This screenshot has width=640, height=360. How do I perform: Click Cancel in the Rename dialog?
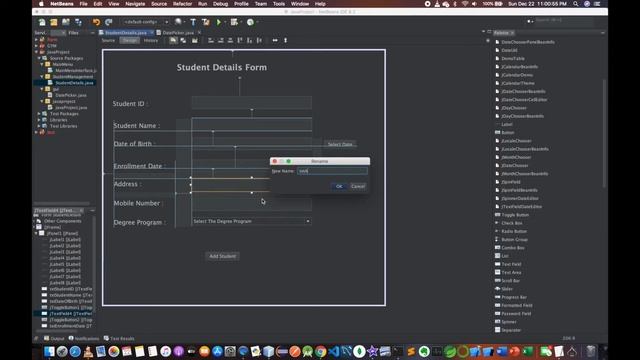click(x=358, y=187)
